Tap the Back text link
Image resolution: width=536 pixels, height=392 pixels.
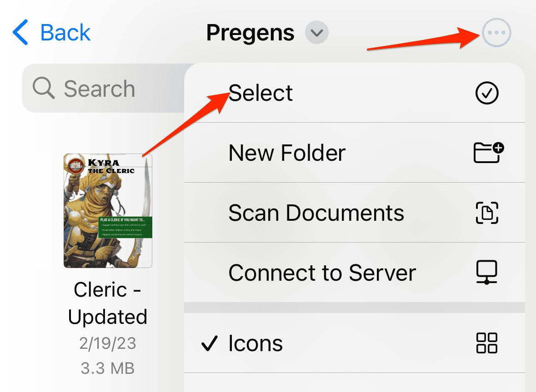(65, 33)
